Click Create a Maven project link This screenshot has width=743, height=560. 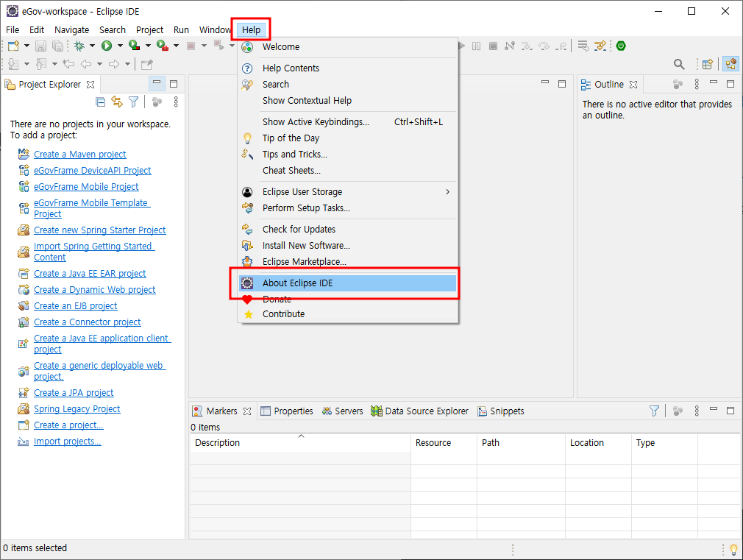click(79, 154)
